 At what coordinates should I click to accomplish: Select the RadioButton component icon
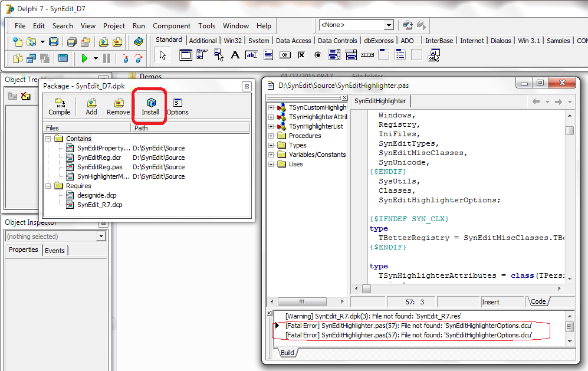coord(318,55)
